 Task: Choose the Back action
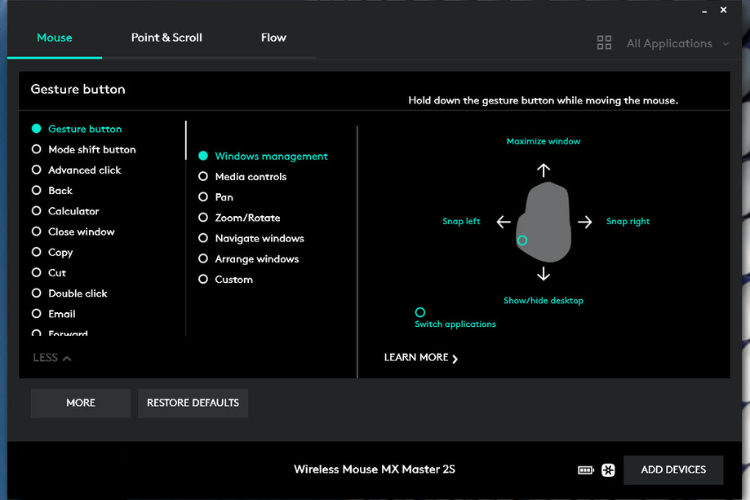[x=52, y=190]
